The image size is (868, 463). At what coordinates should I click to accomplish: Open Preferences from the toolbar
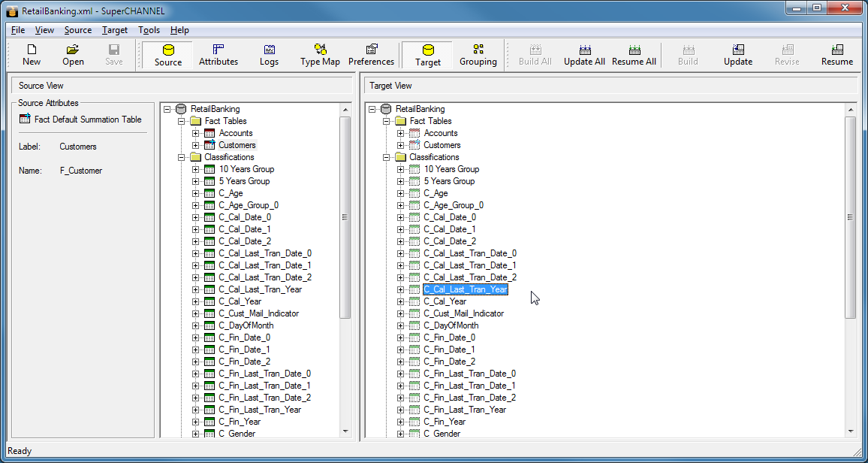point(371,55)
